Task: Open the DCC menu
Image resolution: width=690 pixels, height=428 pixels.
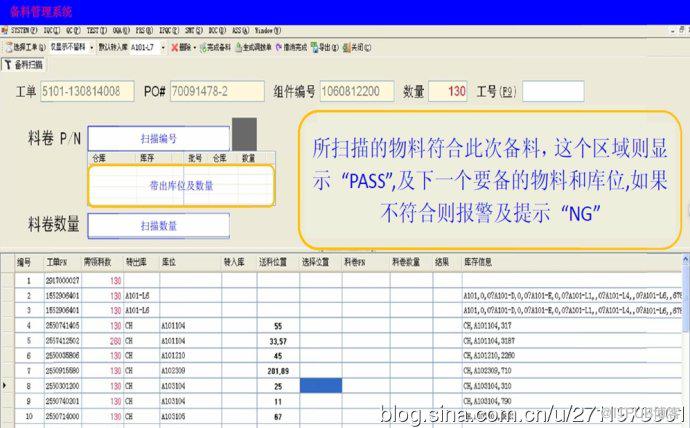Action: 217,30
